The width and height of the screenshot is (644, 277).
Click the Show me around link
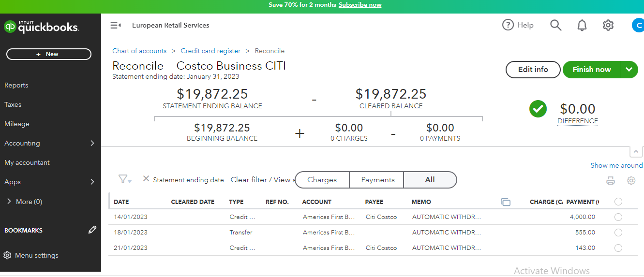coord(617,165)
